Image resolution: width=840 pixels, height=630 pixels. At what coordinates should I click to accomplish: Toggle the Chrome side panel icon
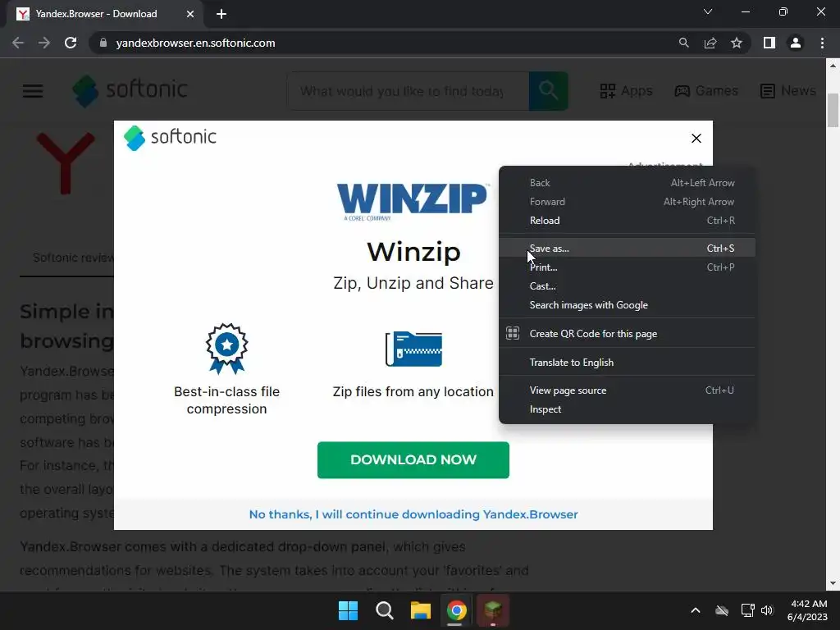pos(769,43)
